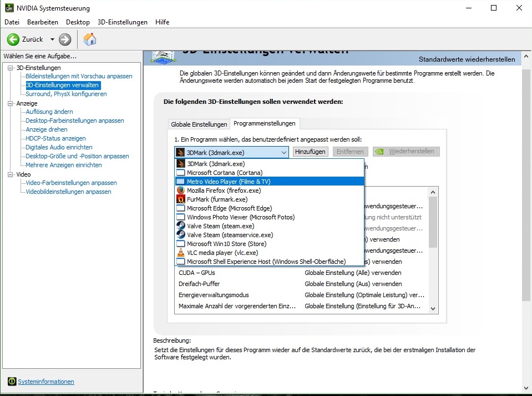532x396 pixels.
Task: Open back history dropdown arrow next to Zurück
Action: [52, 39]
